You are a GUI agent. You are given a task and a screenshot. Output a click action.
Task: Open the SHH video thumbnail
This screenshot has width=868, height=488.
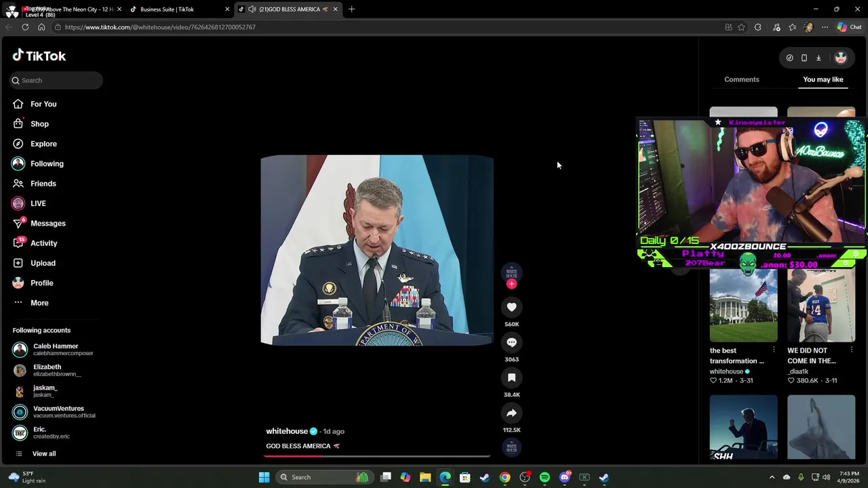[743, 428]
